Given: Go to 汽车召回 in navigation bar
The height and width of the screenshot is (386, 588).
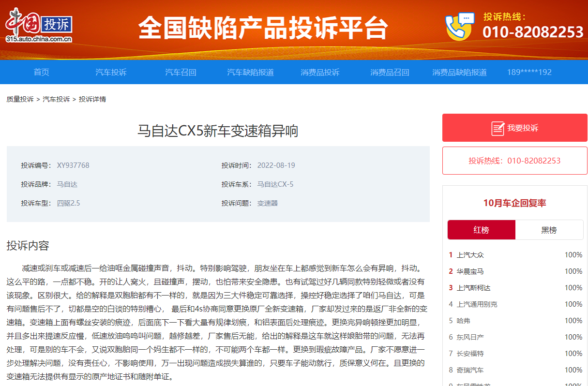Looking at the screenshot, I should click(x=181, y=72).
